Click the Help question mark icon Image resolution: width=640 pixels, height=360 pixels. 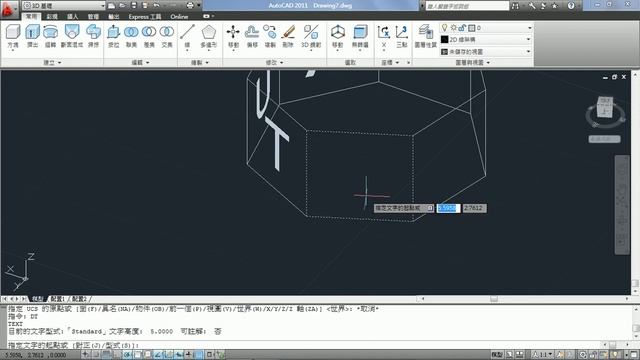[x=571, y=6]
